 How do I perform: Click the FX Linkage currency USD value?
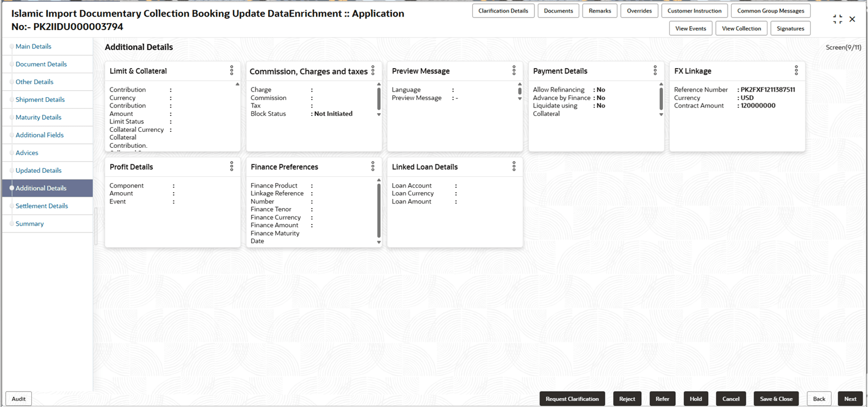(747, 98)
